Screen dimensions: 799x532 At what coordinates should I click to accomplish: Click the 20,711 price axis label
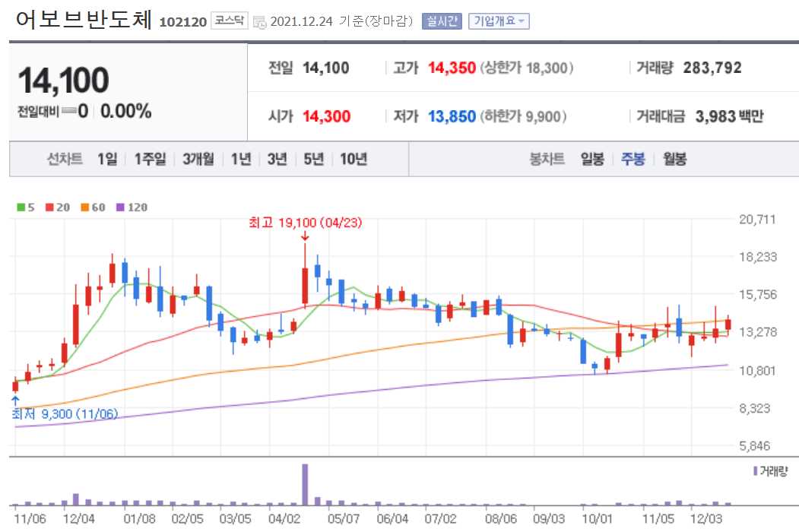tap(758, 219)
